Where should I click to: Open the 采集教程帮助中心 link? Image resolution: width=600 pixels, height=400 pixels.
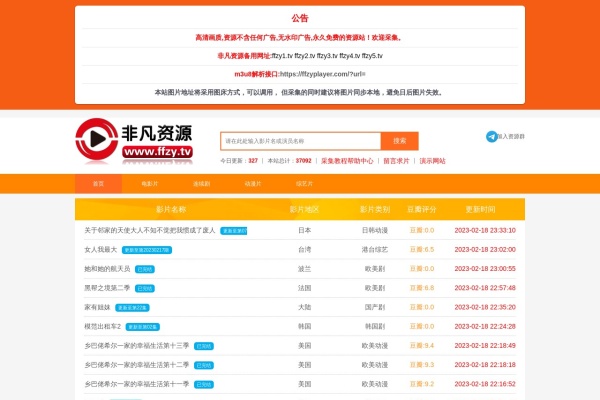[347, 161]
